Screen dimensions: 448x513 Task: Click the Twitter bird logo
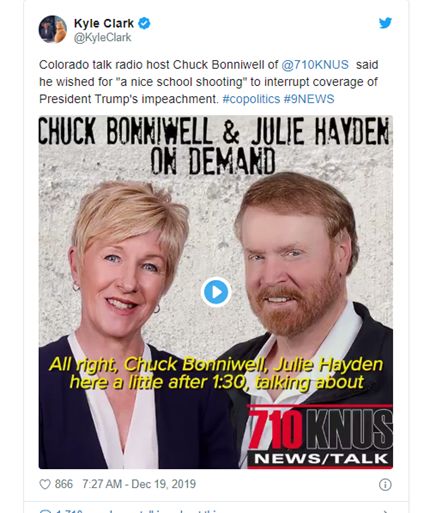click(x=385, y=23)
